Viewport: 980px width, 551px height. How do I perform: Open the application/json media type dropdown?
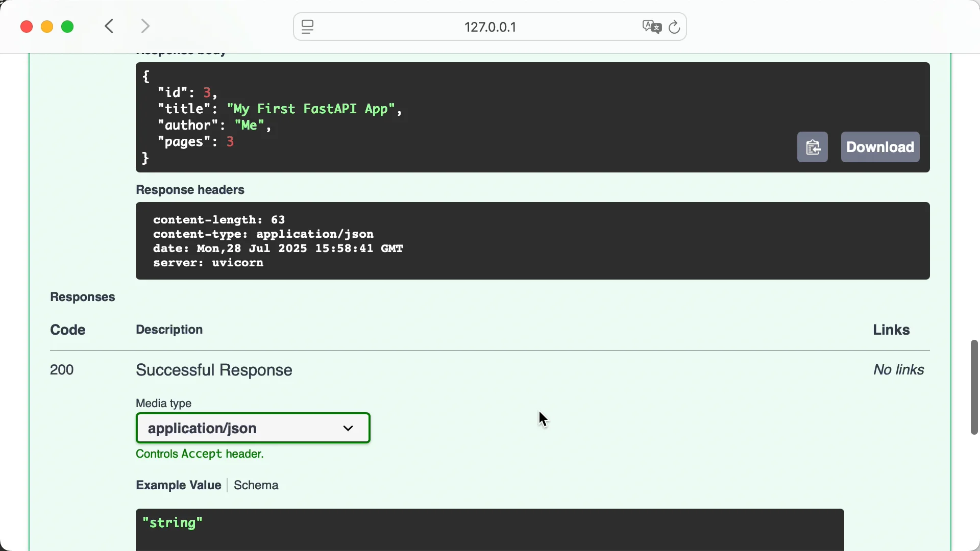coord(253,428)
